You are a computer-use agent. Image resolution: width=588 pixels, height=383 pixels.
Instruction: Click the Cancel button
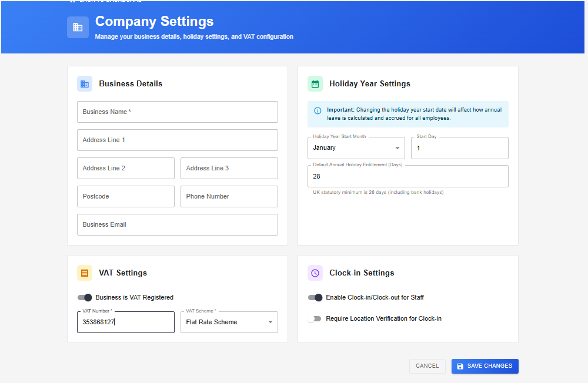[427, 366]
